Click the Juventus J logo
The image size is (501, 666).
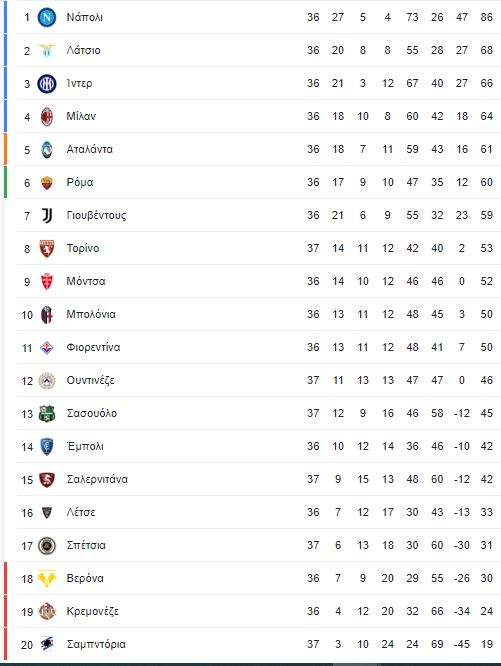pos(47,216)
